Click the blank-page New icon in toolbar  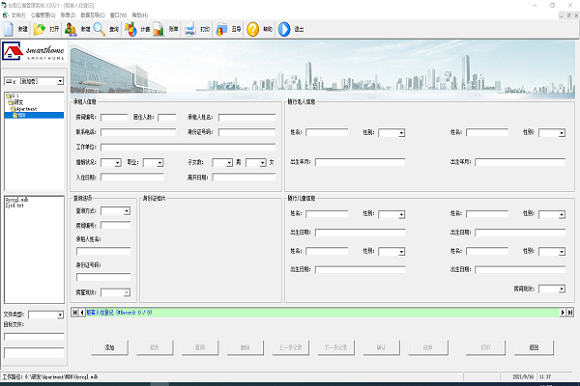[9, 29]
